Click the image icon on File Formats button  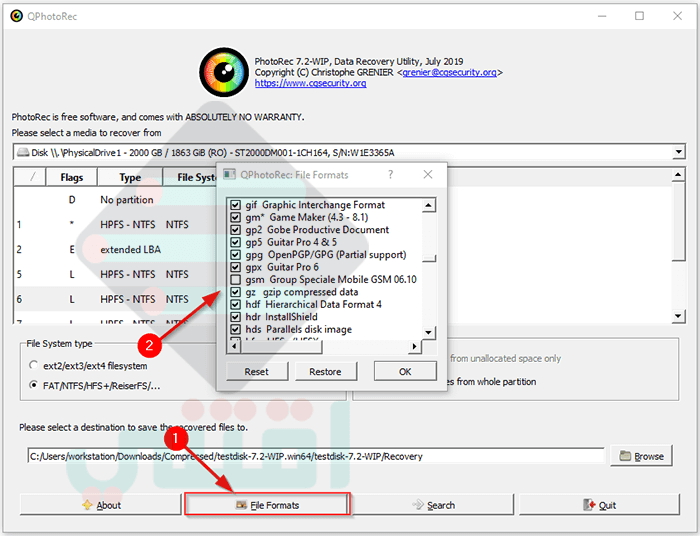pos(242,505)
